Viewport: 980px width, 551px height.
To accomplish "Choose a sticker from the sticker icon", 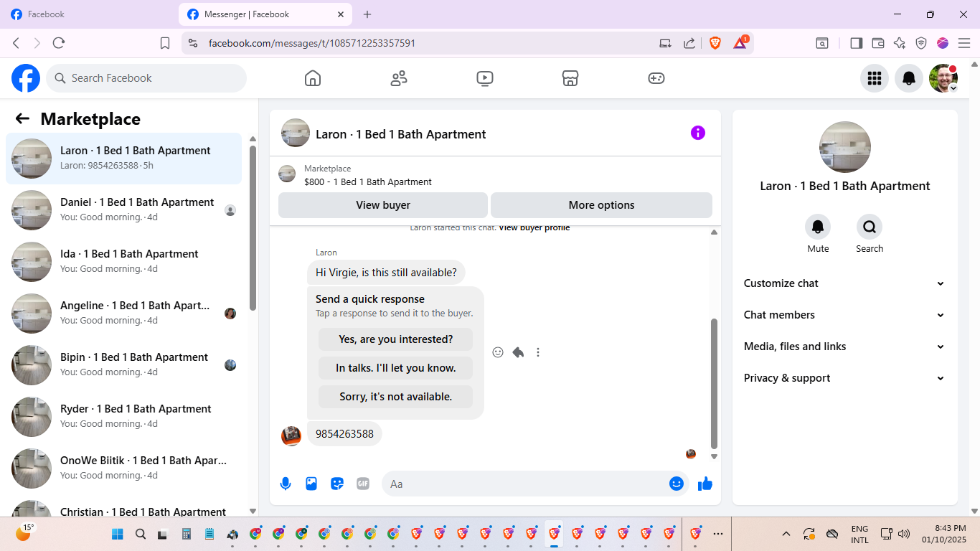I will point(337,484).
